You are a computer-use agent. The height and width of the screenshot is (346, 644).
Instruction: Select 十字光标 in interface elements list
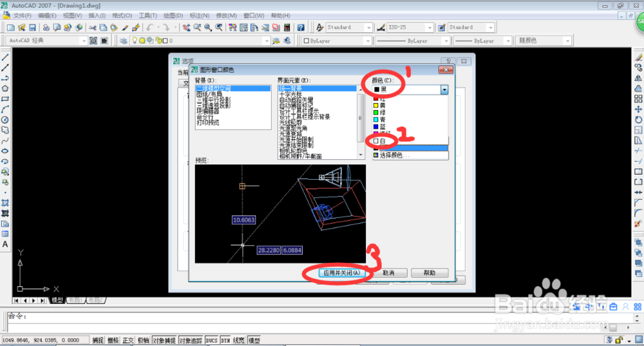[290, 95]
